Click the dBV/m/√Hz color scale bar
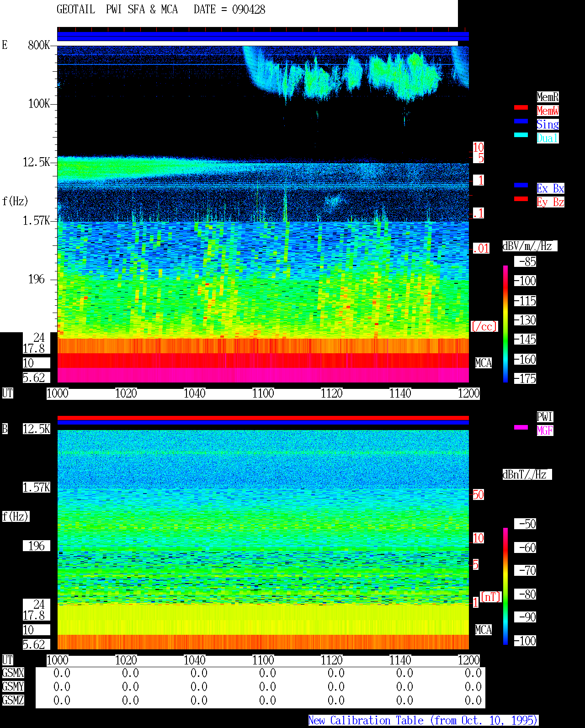This screenshot has width=585, height=728. coord(505,324)
